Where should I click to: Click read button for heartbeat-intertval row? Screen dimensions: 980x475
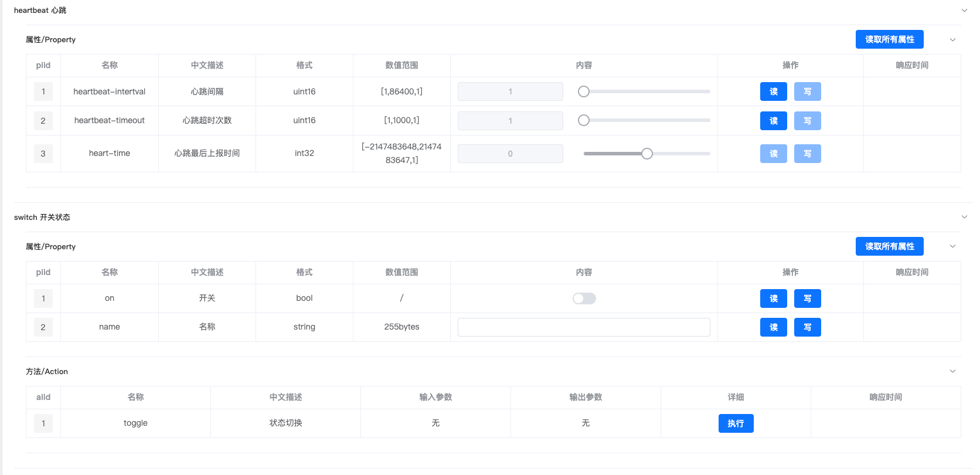773,91
